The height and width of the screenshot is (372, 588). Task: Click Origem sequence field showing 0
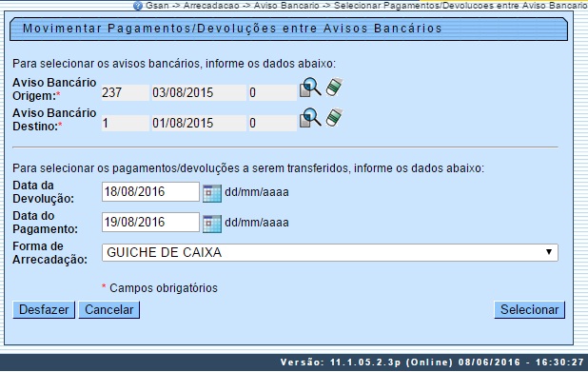(273, 92)
